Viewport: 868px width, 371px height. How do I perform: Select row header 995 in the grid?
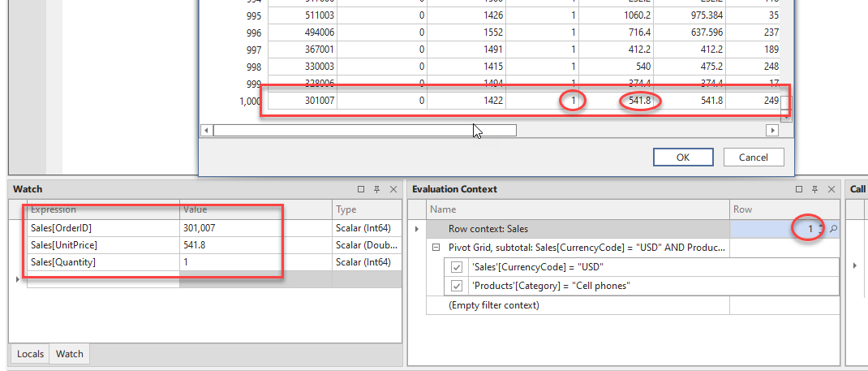coord(254,15)
